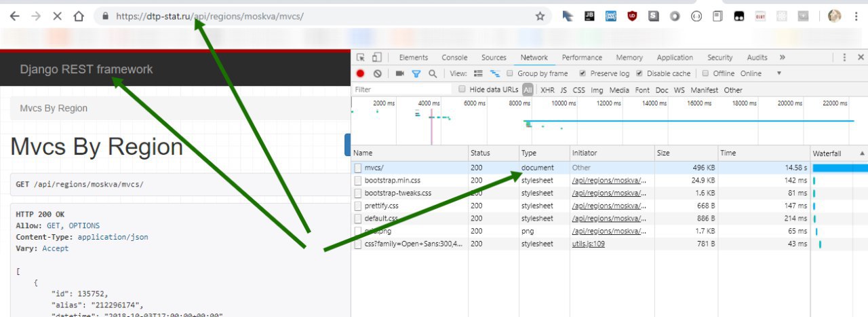868x317 pixels.
Task: Open the Chrome three-dot menu
Action: pos(855,16)
